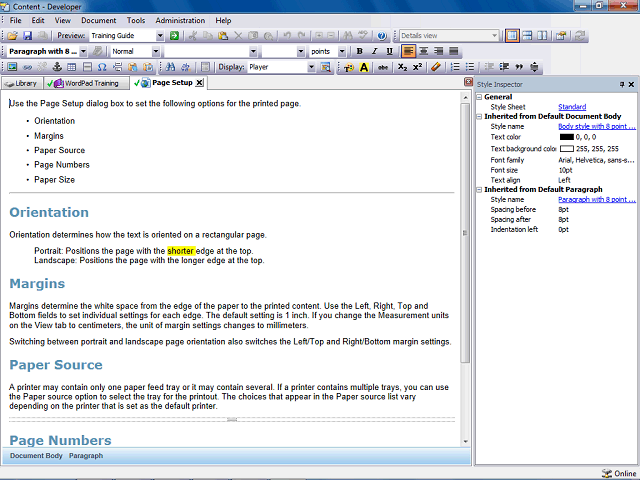The image size is (640, 480).
Task: Insert an image using the picture icon
Action: tap(12, 67)
